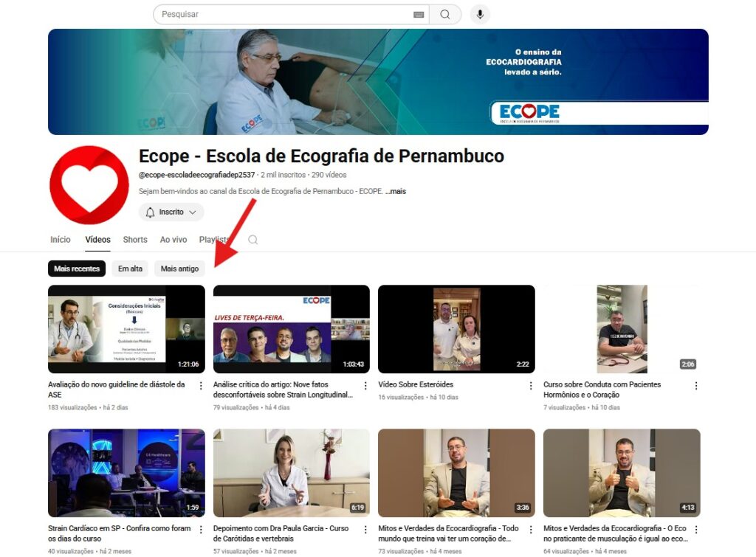Screen dimensions: 756x557
Task: Play the Depoimento Dra Paula Garcia thumbnail
Action: (291, 473)
